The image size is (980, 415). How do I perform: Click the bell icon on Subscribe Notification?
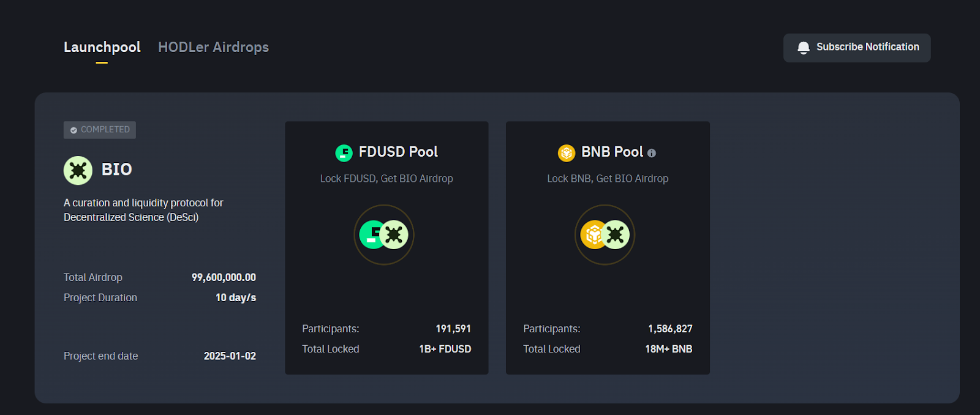coord(803,47)
